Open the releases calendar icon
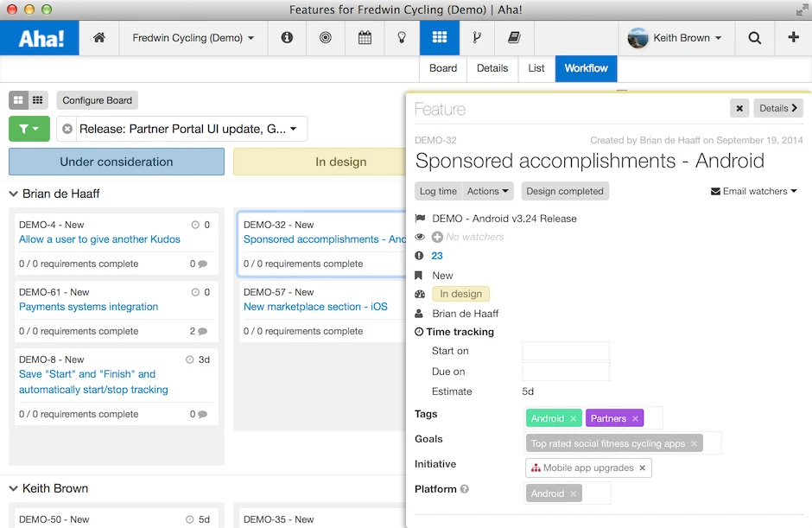 click(x=365, y=37)
